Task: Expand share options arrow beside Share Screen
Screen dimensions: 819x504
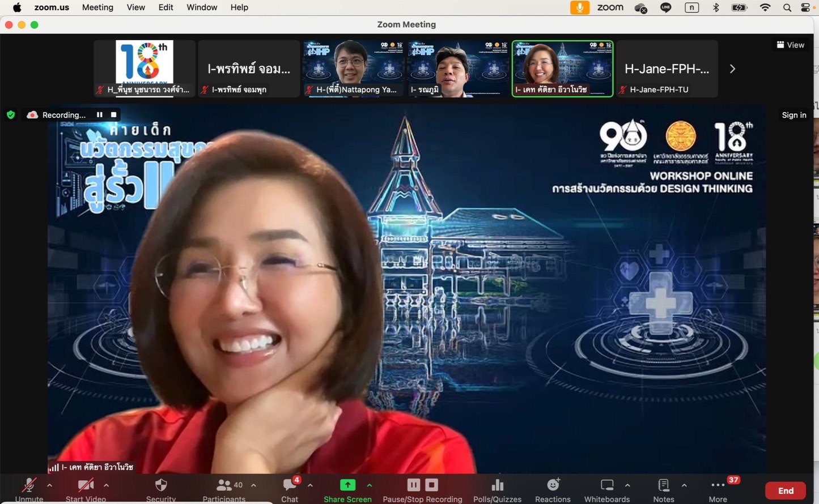Action: pos(370,485)
